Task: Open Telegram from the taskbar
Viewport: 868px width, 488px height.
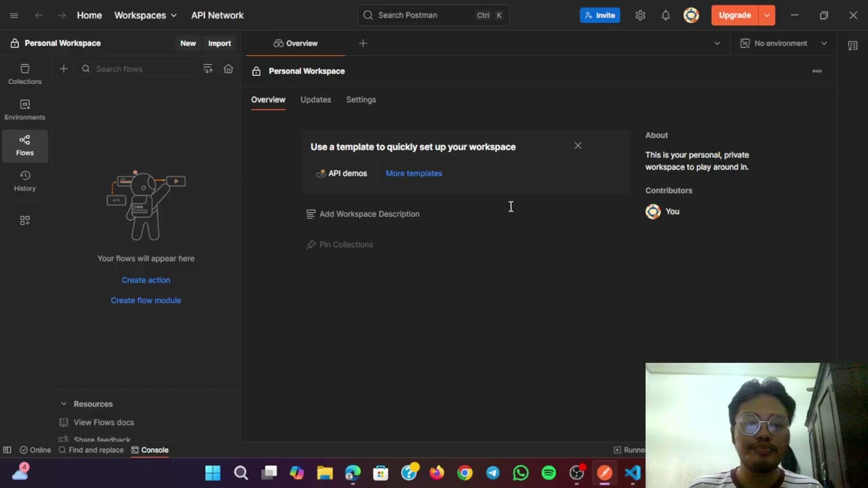Action: [492, 472]
